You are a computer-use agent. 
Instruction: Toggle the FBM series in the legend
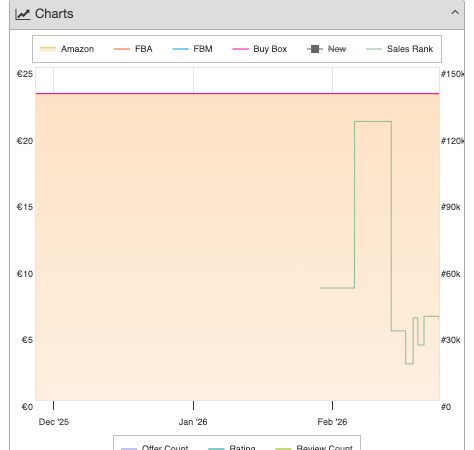pyautogui.click(x=192, y=49)
